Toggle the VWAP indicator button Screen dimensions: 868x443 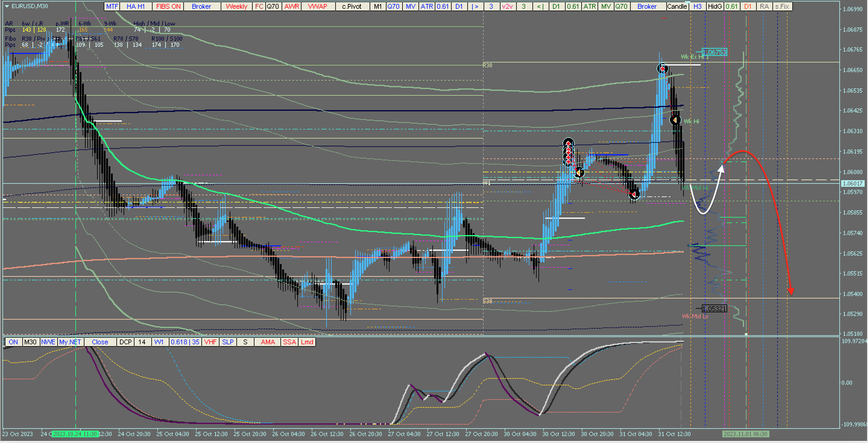(x=317, y=6)
